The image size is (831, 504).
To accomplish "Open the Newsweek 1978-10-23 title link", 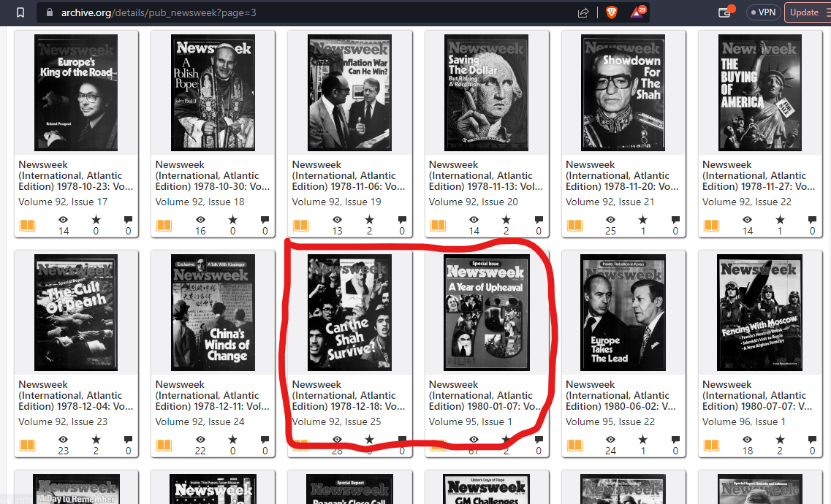I will [76, 175].
